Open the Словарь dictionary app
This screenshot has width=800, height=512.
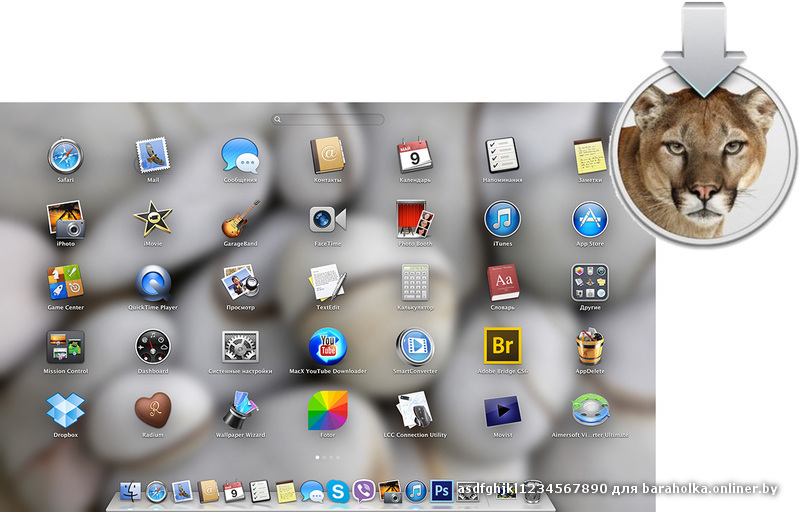tap(503, 283)
